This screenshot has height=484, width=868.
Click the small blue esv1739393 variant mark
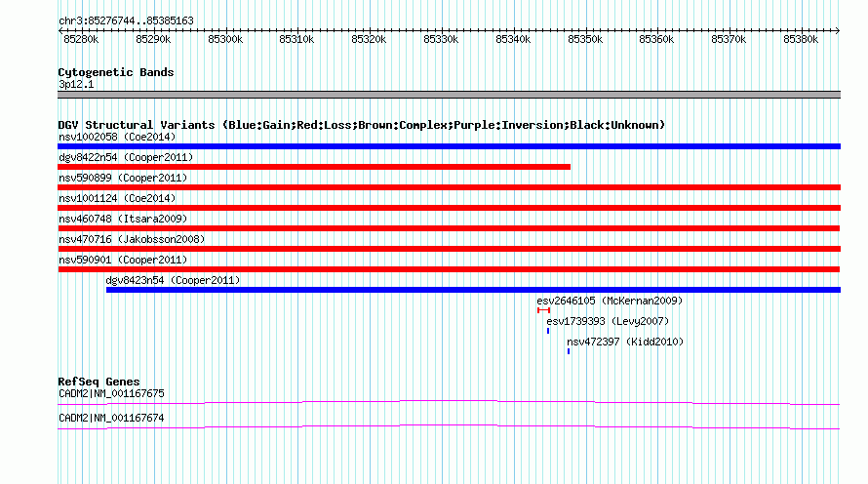tap(548, 331)
